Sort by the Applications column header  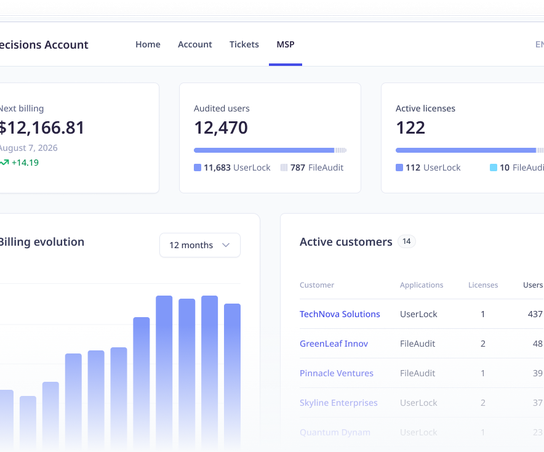421,285
